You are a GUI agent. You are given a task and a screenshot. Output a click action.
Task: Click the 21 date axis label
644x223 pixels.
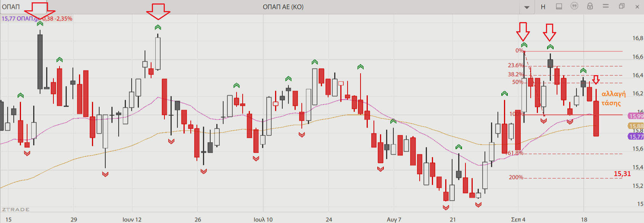pos(452,220)
